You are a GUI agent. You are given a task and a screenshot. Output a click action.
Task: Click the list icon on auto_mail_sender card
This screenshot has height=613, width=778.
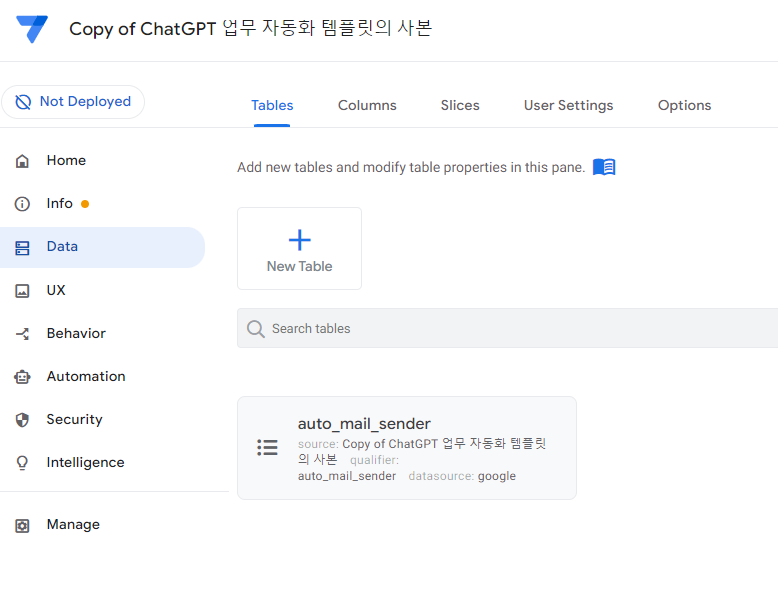point(267,447)
